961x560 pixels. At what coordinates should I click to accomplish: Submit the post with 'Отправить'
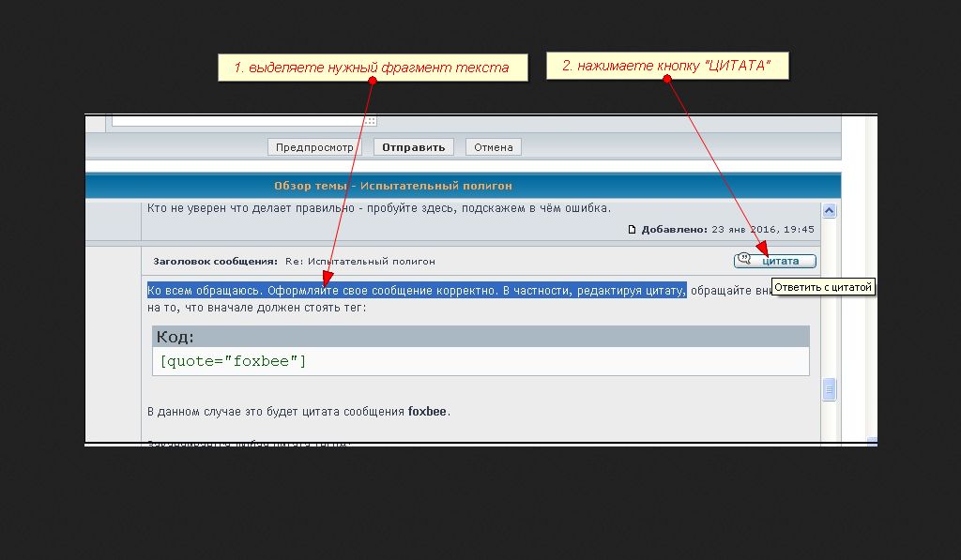pos(414,147)
